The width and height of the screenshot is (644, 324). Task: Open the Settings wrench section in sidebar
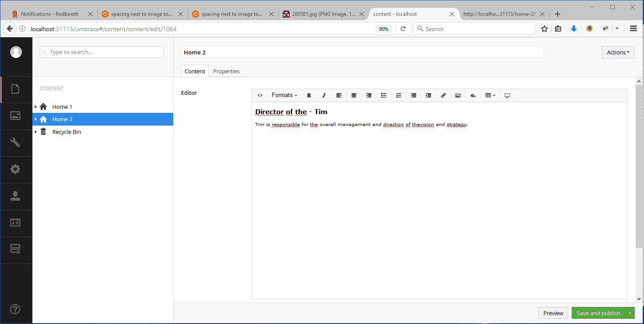coord(16,143)
